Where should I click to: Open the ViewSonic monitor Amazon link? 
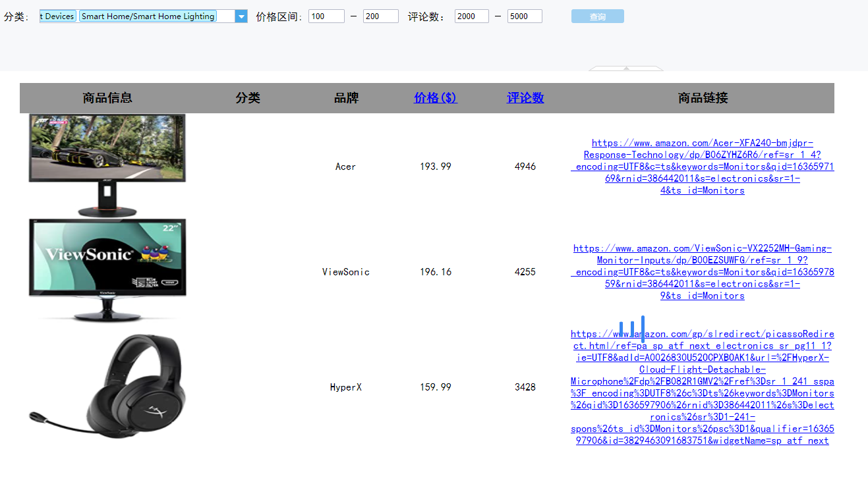(x=703, y=272)
